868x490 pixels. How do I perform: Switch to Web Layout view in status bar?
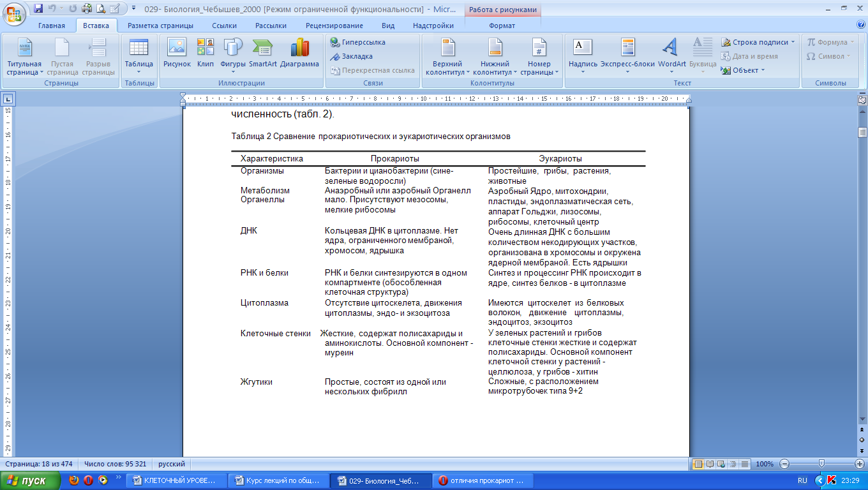(721, 464)
